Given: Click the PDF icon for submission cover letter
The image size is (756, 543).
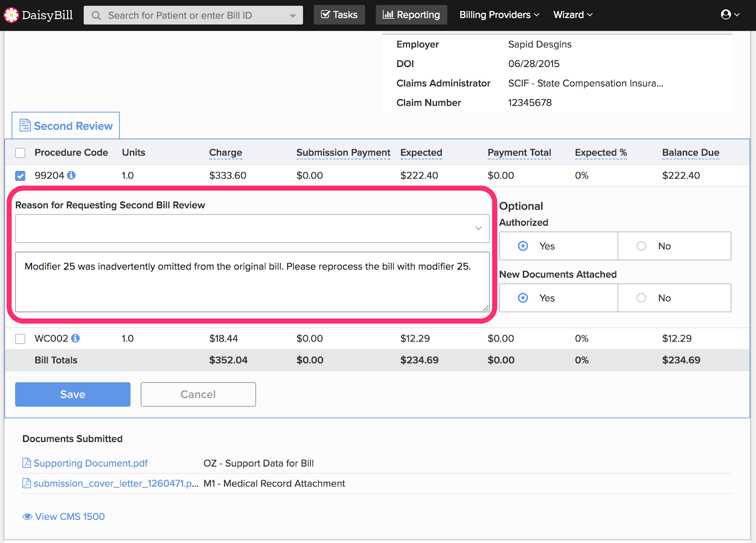Looking at the screenshot, I should tap(27, 484).
